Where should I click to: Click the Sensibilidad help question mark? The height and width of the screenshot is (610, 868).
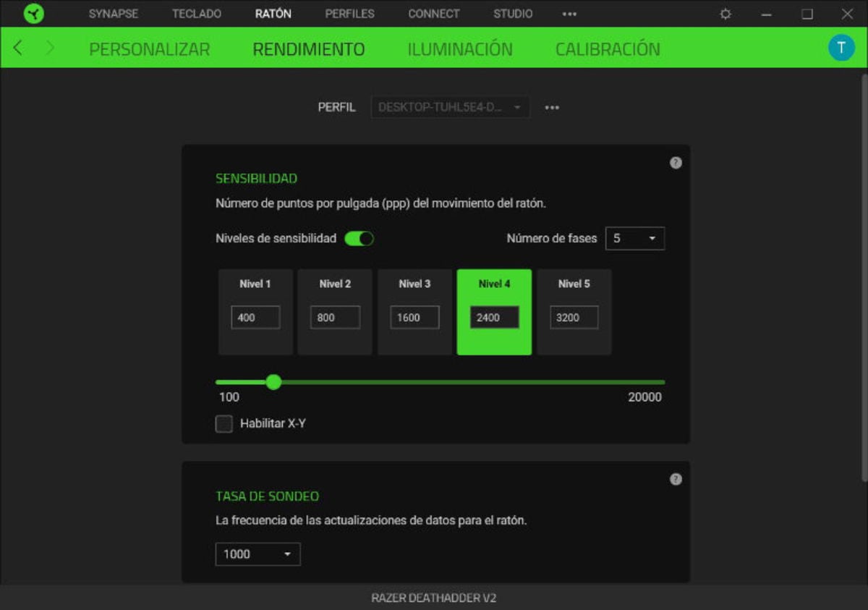(676, 163)
